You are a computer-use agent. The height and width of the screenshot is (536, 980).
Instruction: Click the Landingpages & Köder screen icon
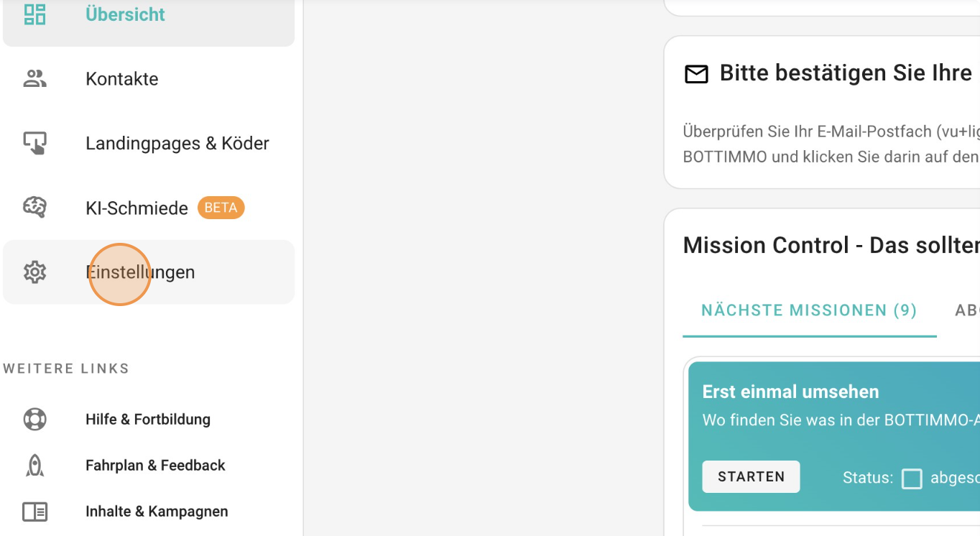pos(34,143)
